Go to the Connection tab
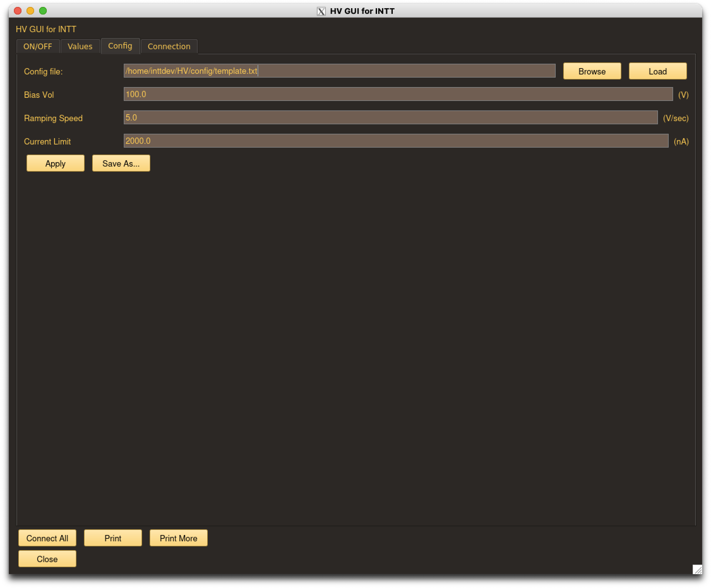Viewport: 711px width, 588px height. pyautogui.click(x=169, y=46)
